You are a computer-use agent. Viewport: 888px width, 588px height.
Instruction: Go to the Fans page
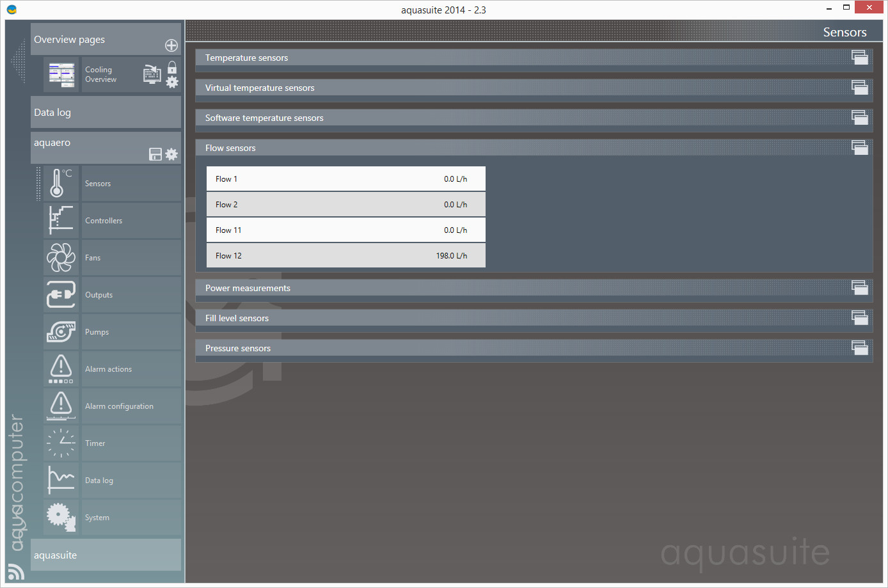(x=131, y=258)
